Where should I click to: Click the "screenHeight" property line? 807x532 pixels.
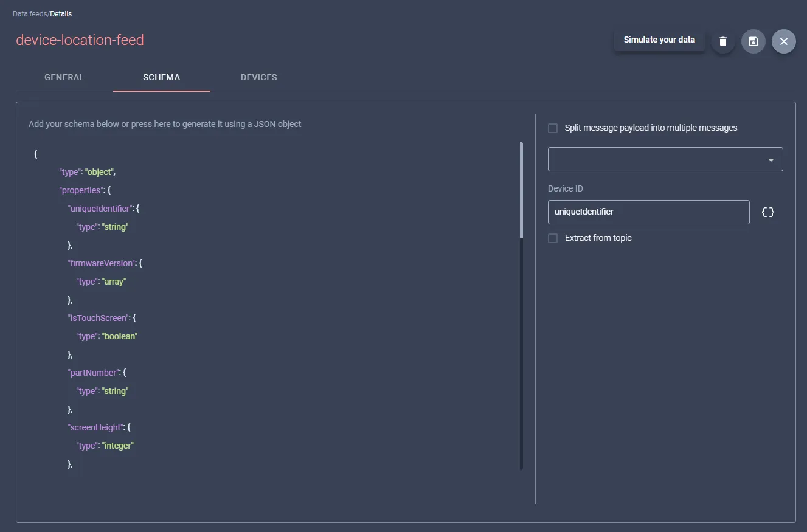99,427
